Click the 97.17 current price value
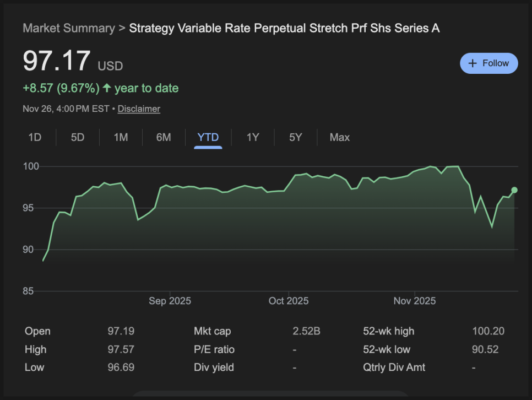This screenshot has width=532, height=400. 56,61
